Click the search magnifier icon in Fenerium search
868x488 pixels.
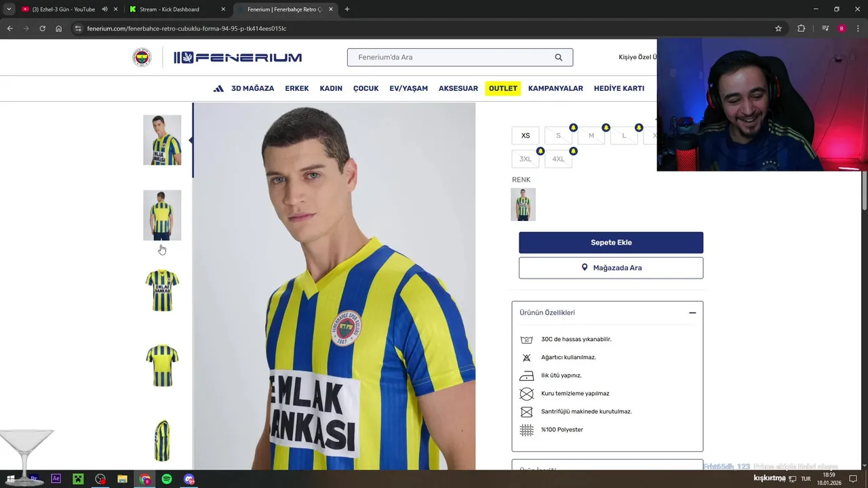(x=559, y=58)
